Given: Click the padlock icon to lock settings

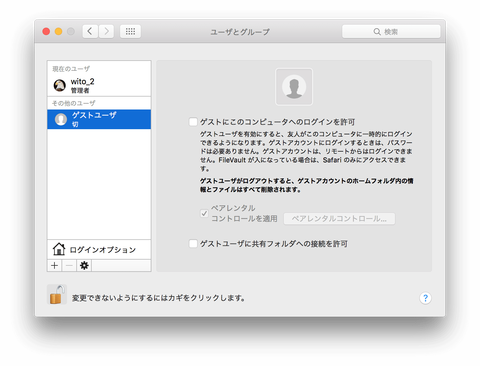Looking at the screenshot, I should 57,295.
